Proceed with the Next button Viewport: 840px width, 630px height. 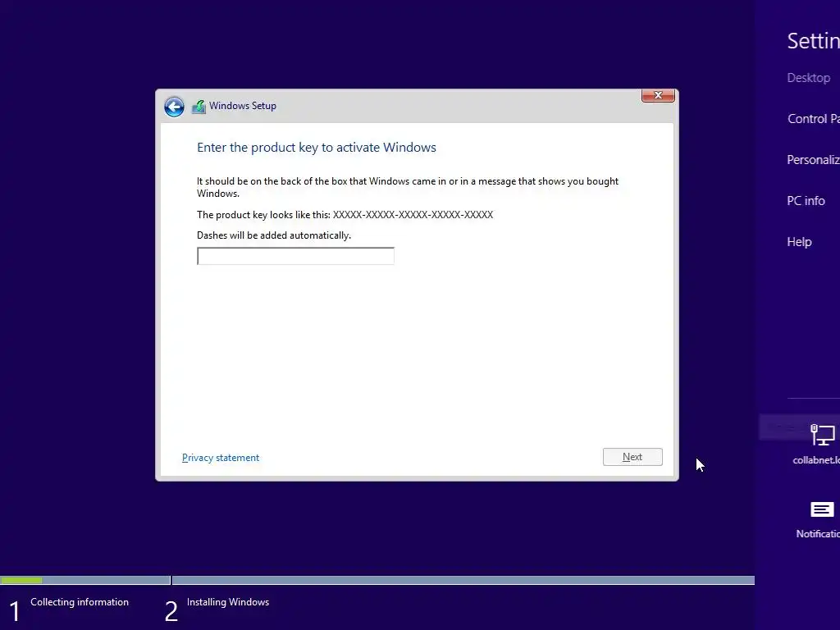click(x=632, y=457)
